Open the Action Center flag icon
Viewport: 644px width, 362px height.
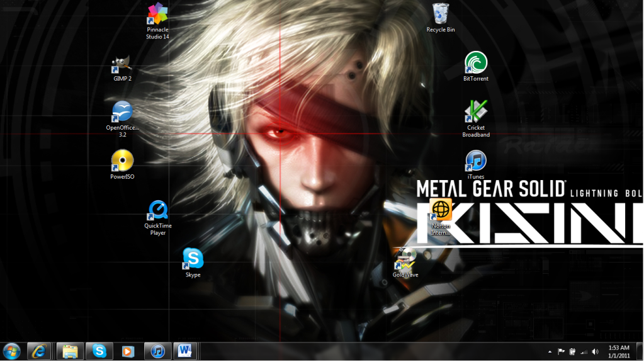561,352
